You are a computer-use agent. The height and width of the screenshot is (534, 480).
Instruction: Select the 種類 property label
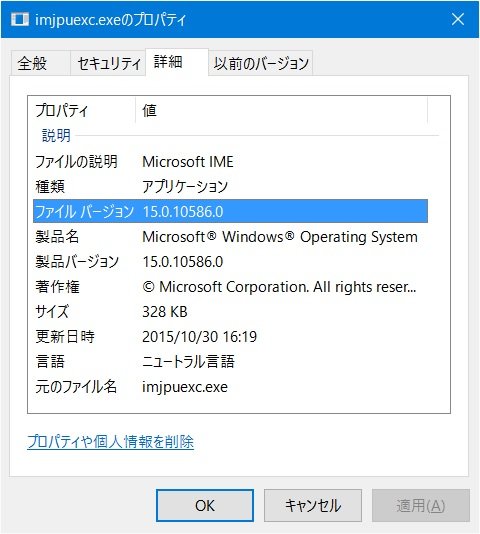50,186
